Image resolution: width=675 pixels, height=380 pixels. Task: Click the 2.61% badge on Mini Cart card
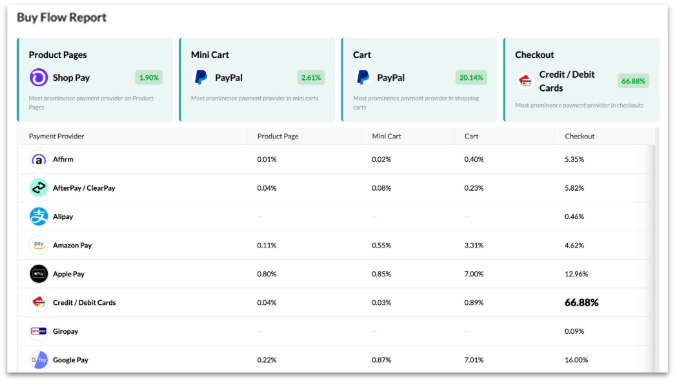point(311,77)
